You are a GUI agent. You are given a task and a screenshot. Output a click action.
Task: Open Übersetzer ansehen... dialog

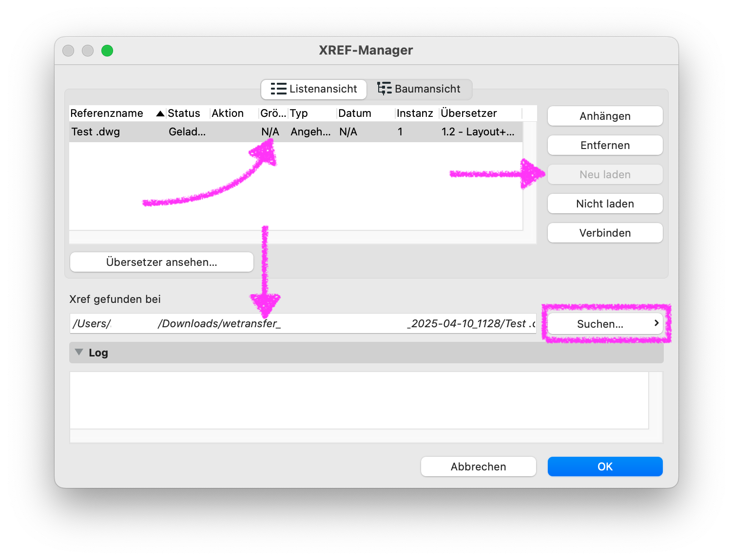point(162,262)
